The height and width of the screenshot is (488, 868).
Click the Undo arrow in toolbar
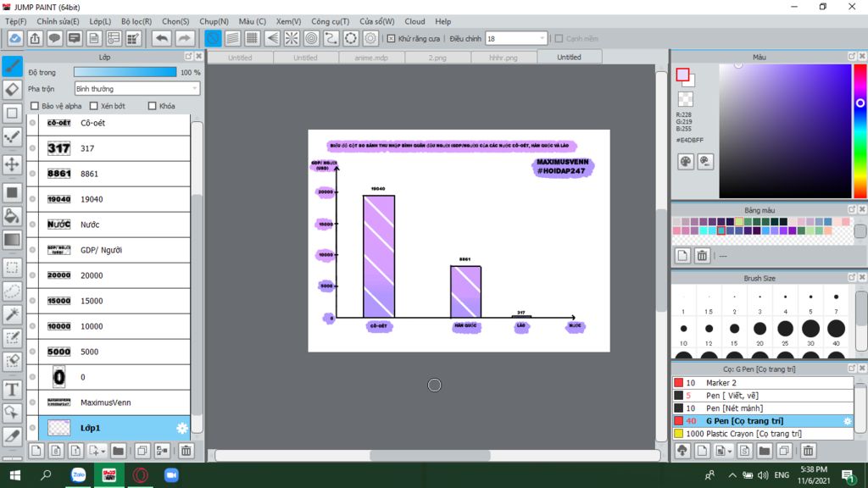point(162,39)
